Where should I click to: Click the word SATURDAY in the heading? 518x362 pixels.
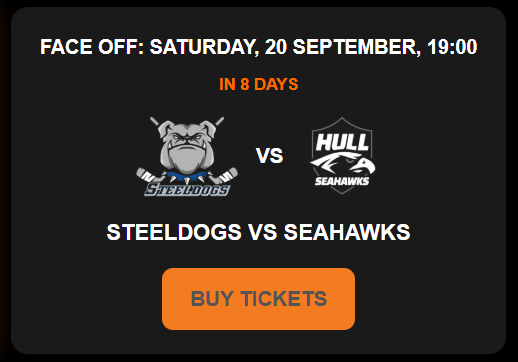[x=204, y=47]
